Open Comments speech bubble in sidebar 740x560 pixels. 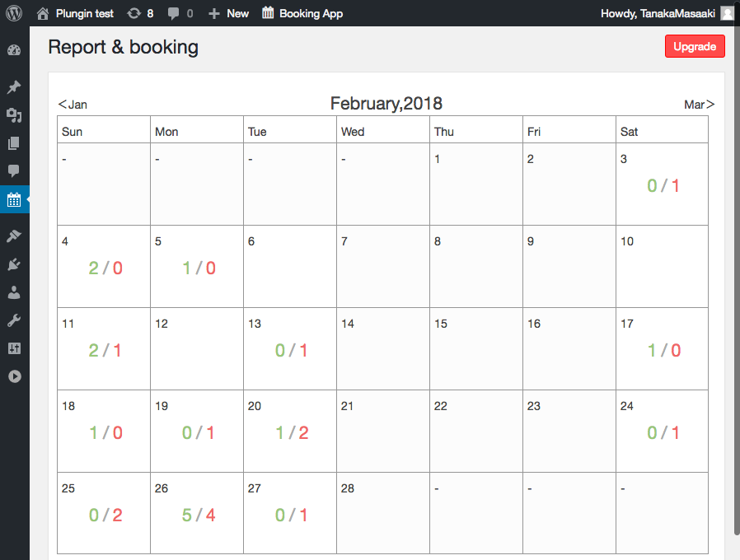pyautogui.click(x=14, y=171)
